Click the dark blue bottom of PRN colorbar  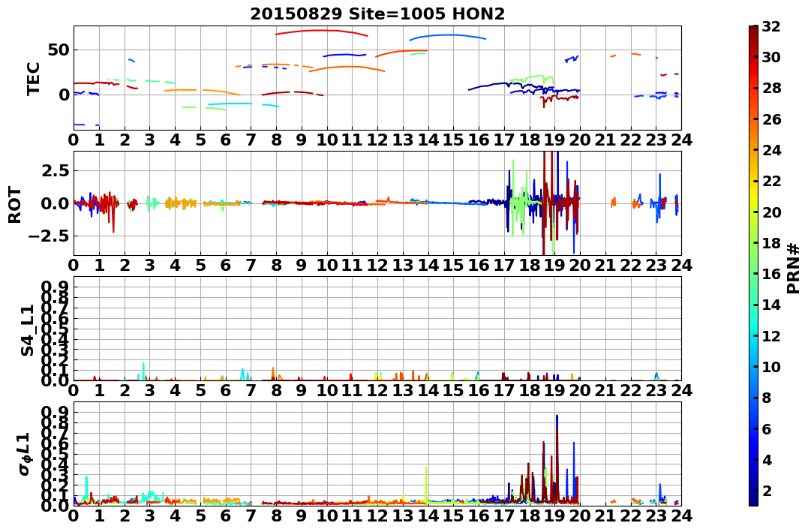pos(753,499)
